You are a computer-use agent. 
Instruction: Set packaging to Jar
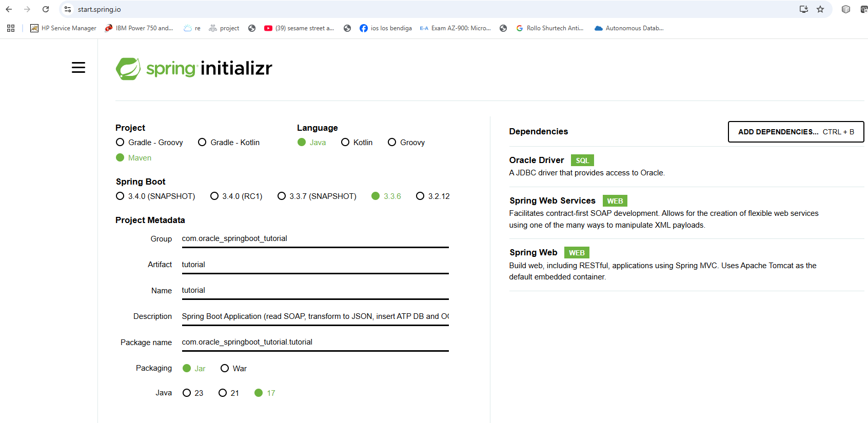[194, 369]
